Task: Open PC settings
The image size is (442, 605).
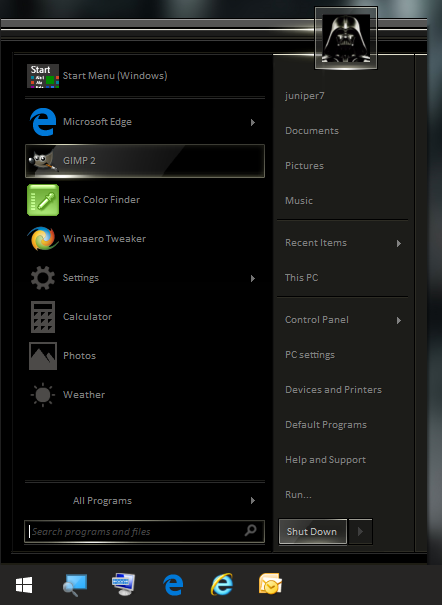Action: (x=310, y=355)
